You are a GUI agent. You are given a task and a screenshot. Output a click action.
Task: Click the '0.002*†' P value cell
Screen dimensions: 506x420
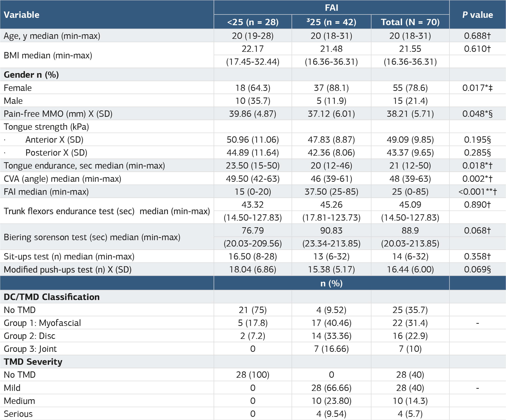477,179
